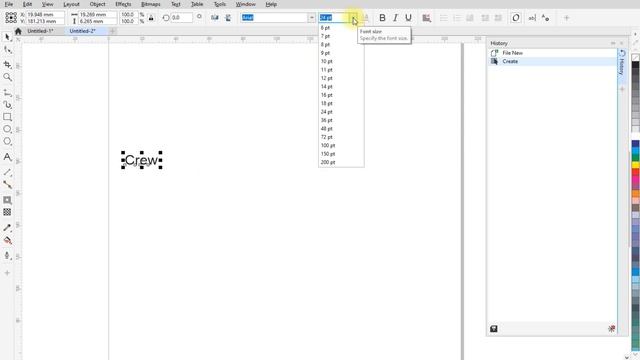
Task: Choose 100 pt font size
Action: click(x=341, y=145)
